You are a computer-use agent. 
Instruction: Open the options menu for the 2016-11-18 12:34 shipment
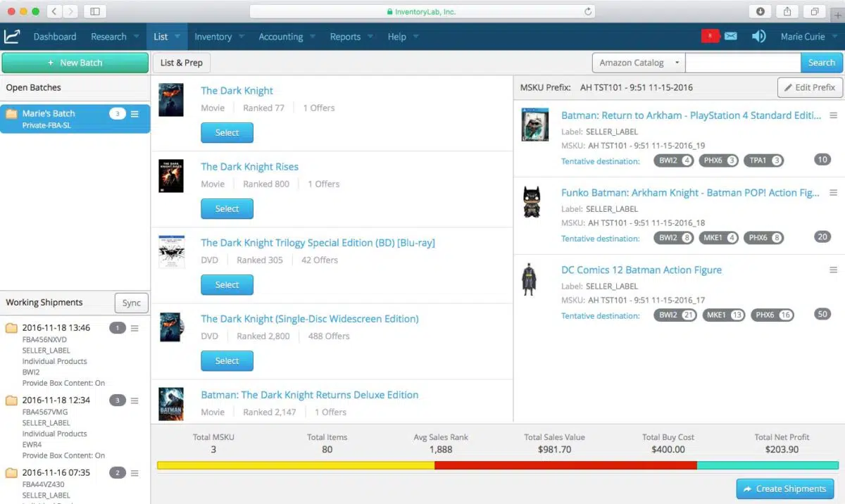(134, 400)
